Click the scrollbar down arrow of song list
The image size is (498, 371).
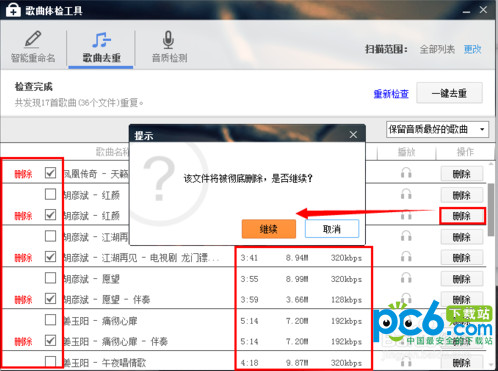click(x=491, y=365)
